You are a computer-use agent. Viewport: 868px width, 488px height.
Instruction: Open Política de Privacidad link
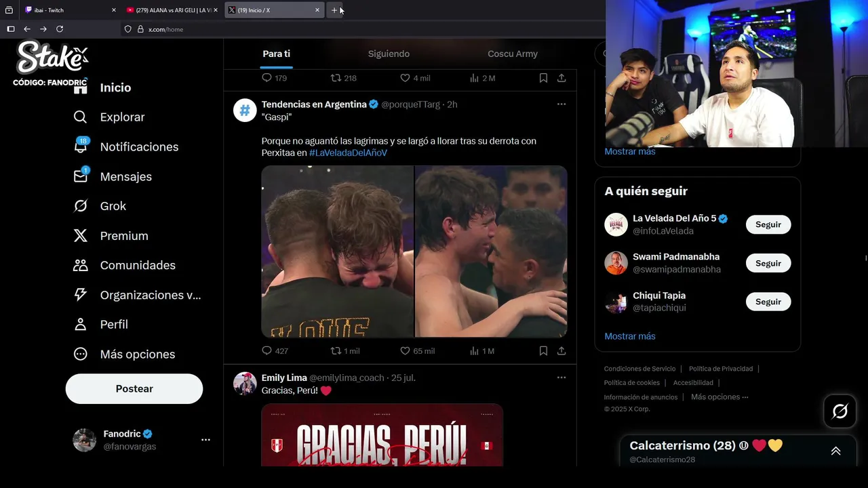(721, 369)
